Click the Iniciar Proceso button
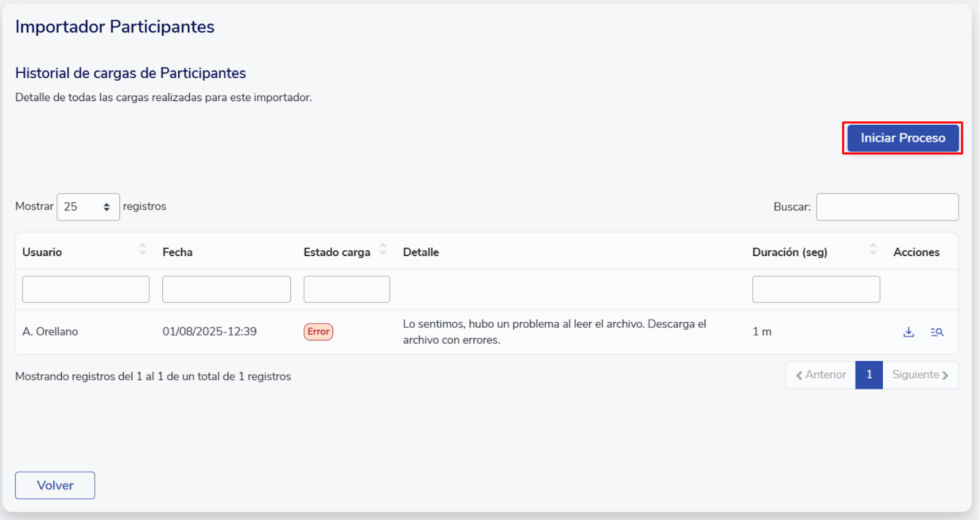Image resolution: width=980 pixels, height=520 pixels. pos(902,138)
